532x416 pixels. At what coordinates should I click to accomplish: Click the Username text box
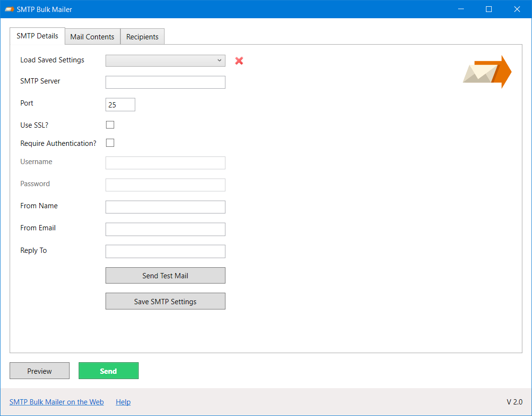pos(165,163)
